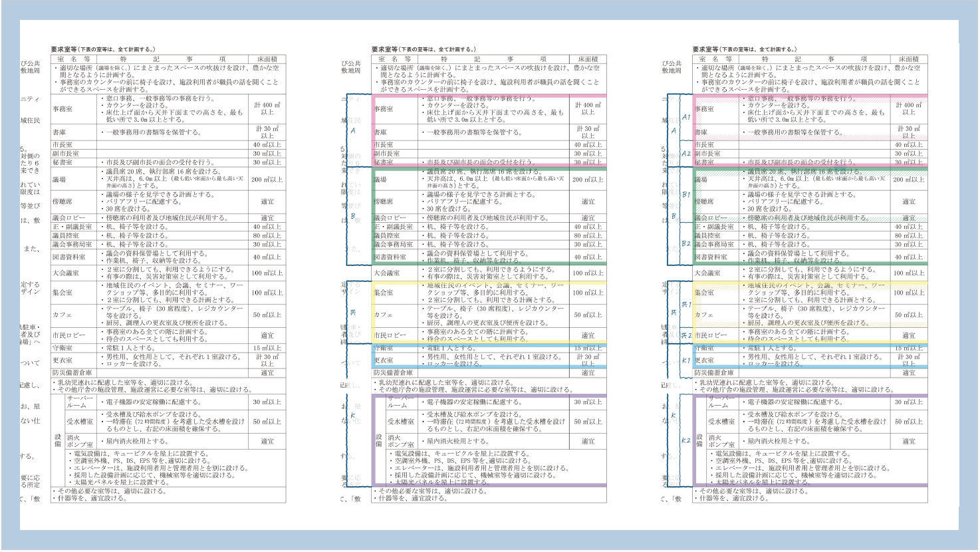Click 更衣室 in the A1-labeled right table

[x=705, y=360]
